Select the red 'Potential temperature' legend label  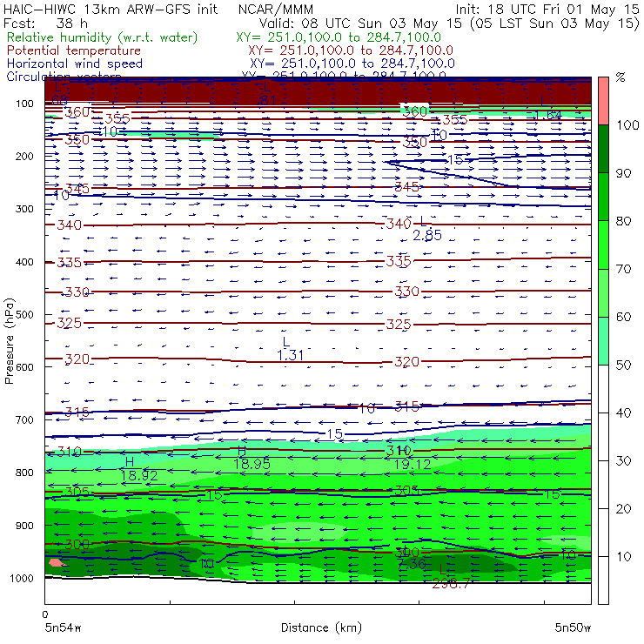coord(74,50)
